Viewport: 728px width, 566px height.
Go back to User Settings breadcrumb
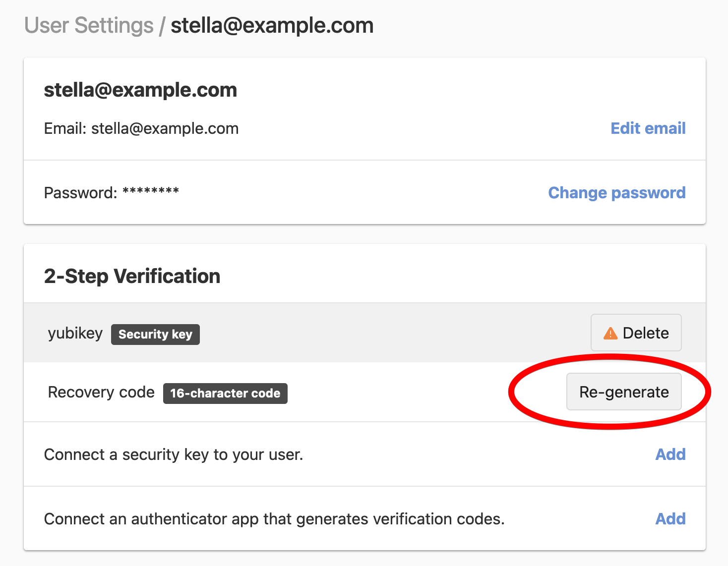tap(89, 25)
